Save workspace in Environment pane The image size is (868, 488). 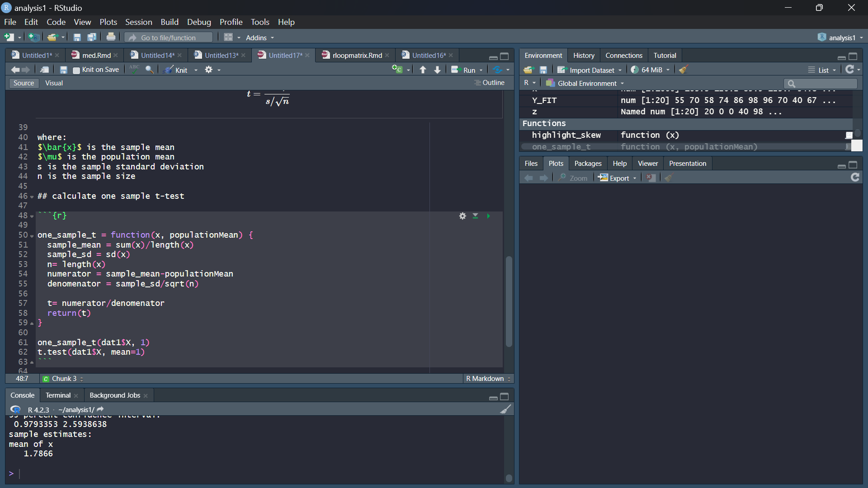[x=543, y=70]
